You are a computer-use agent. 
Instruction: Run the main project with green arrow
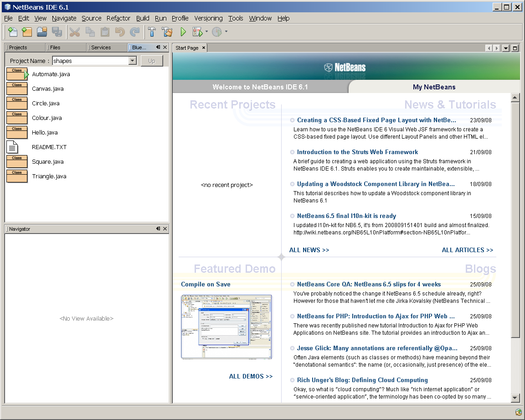click(183, 32)
